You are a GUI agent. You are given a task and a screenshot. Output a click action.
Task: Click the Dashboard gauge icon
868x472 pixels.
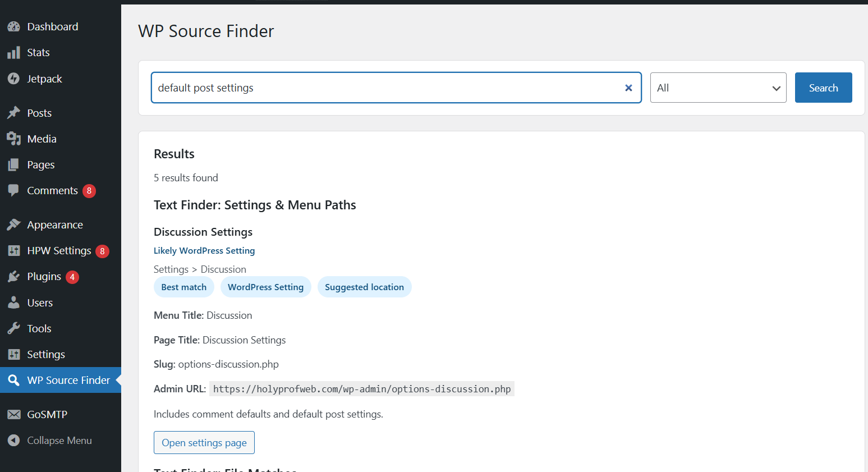point(13,26)
